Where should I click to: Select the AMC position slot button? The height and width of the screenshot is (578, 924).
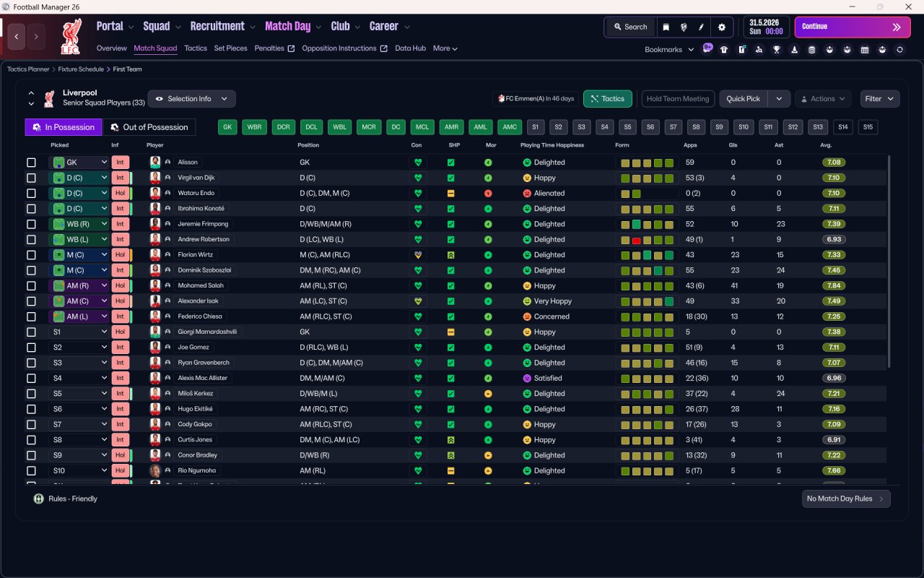(510, 127)
